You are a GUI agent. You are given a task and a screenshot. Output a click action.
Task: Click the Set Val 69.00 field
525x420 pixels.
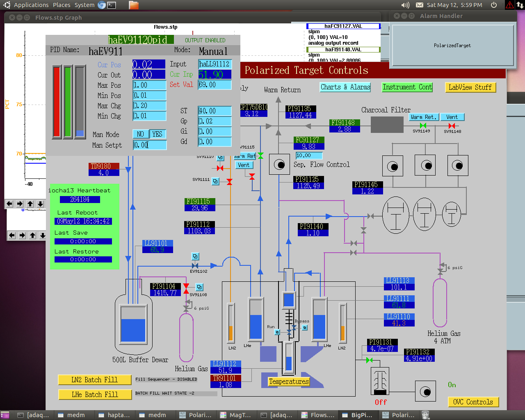(215, 84)
